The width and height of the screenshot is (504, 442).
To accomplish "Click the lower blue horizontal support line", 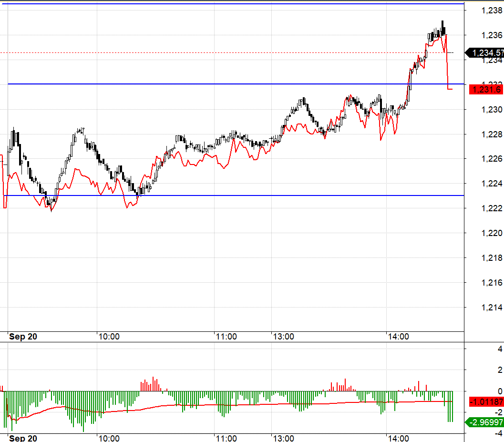I will pos(238,195).
